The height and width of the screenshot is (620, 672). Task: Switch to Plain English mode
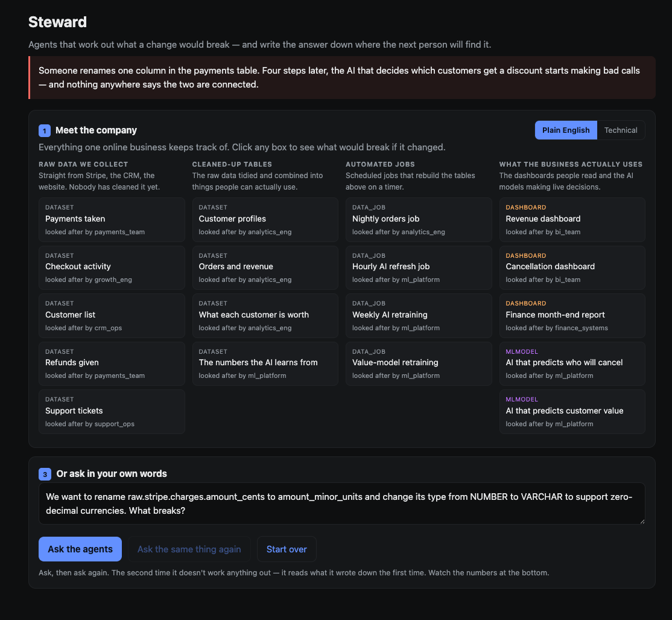(566, 130)
